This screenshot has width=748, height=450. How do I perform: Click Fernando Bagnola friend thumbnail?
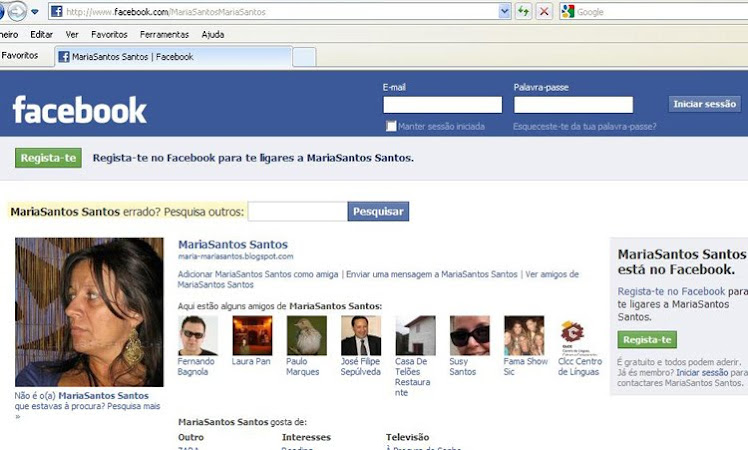pos(197,335)
